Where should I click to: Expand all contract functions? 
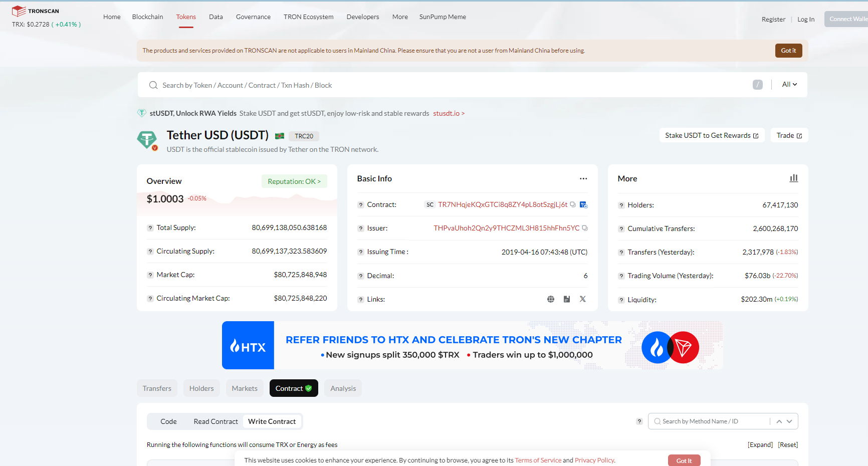pyautogui.click(x=760, y=445)
